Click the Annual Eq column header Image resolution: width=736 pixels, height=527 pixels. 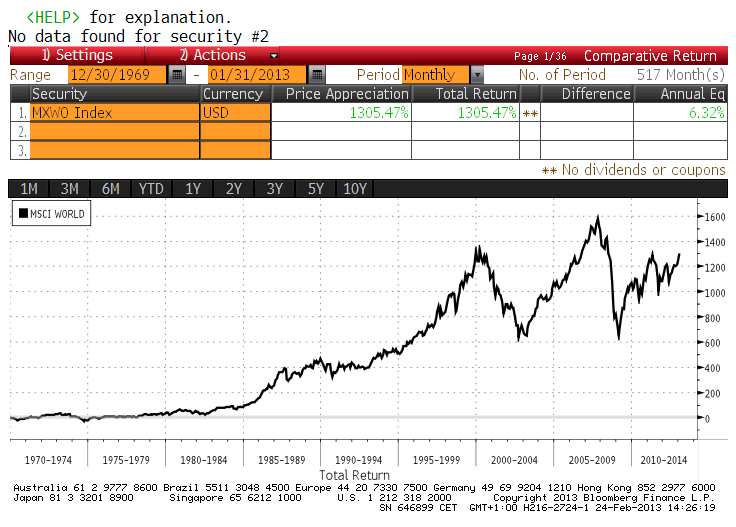pos(681,94)
